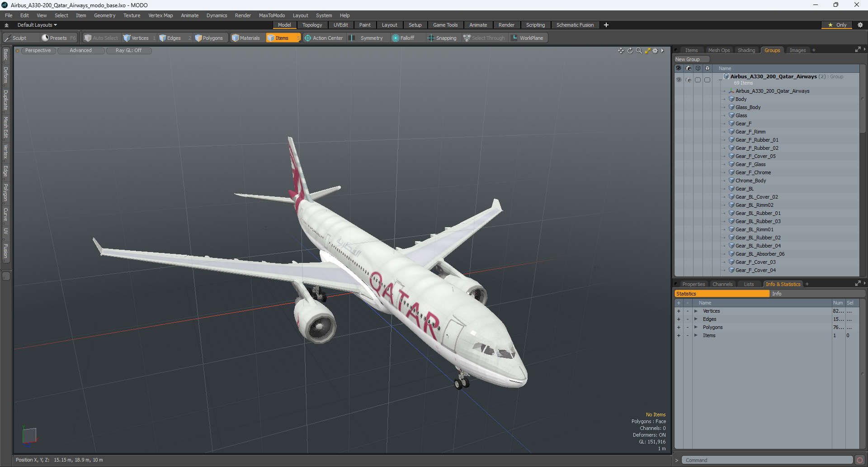The image size is (868, 467).
Task: Select the Info button
Action: (x=817, y=294)
